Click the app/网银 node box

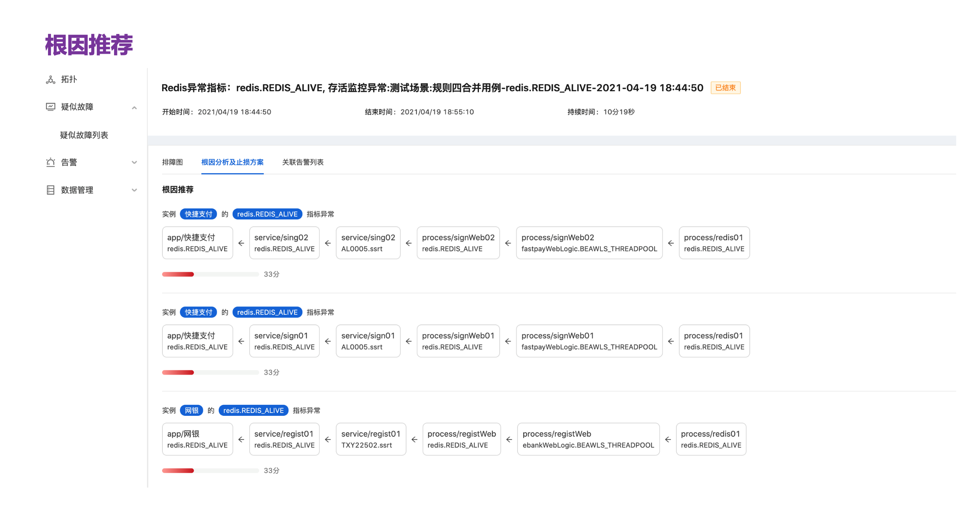(197, 439)
